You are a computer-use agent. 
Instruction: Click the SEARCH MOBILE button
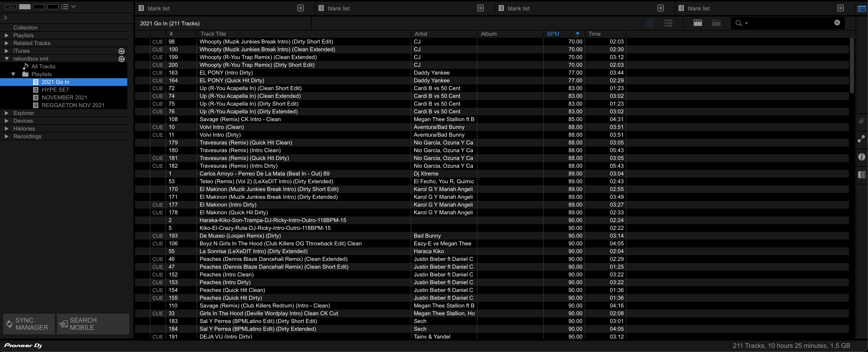point(93,324)
